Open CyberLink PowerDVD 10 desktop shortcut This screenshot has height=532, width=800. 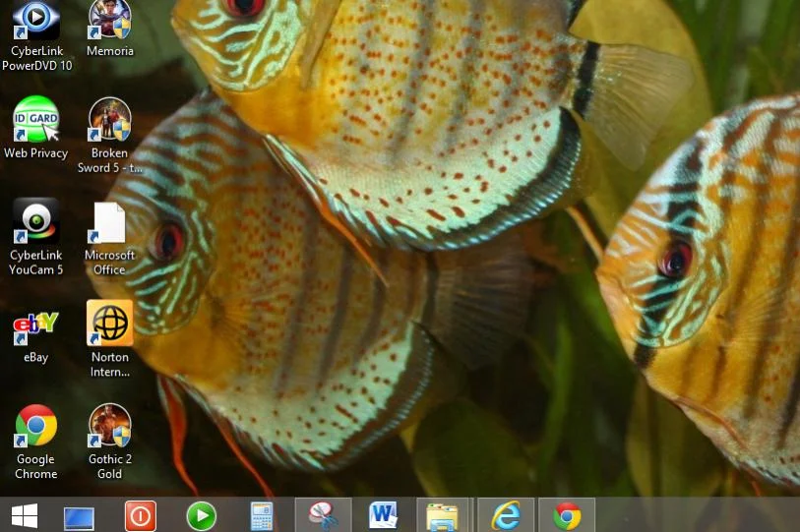[36, 20]
